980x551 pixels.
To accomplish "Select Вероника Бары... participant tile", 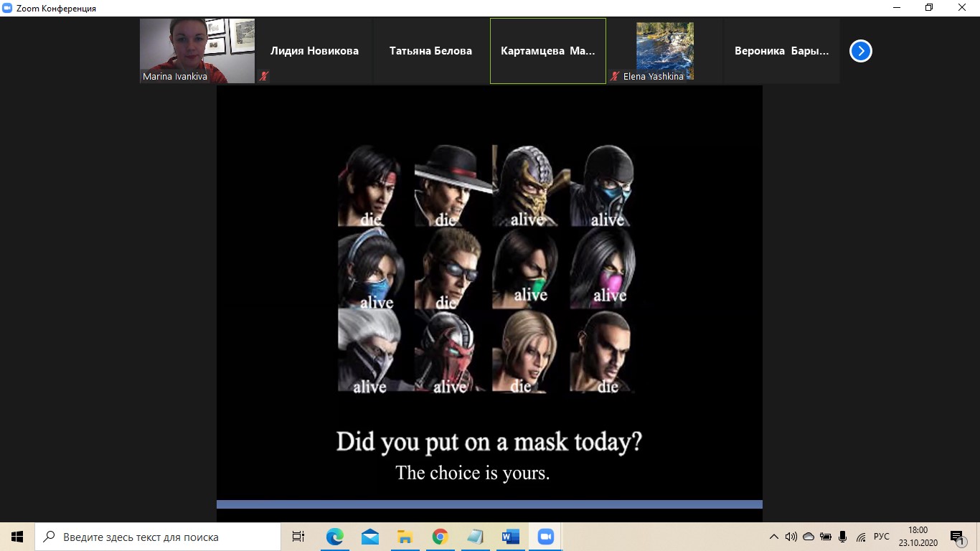I will coord(782,51).
